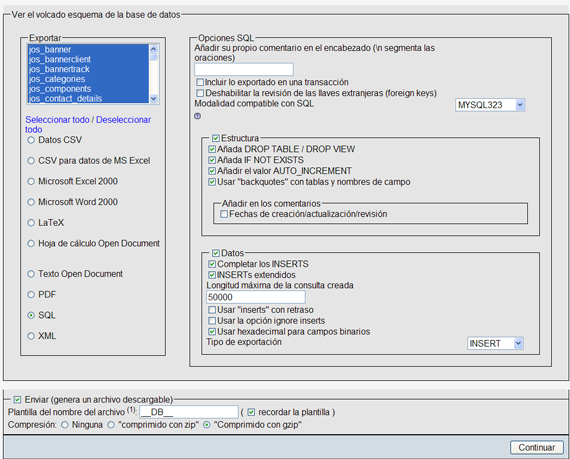
Task: Open the INSERT export type dropdown
Action: [495, 343]
